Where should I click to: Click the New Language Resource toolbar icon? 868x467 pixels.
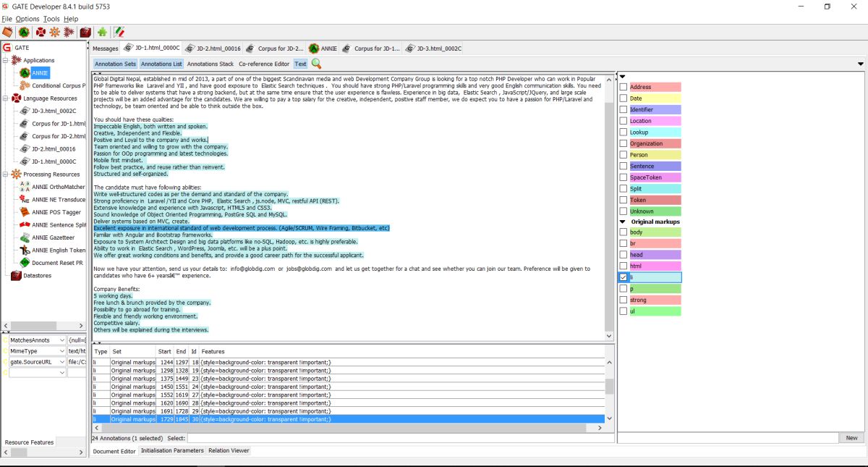[41, 32]
